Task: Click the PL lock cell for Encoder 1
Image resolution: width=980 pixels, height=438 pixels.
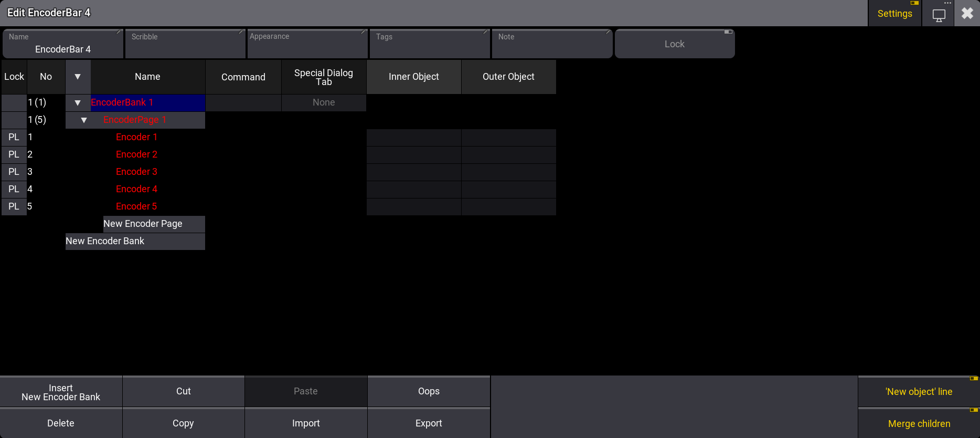Action: pos(14,137)
